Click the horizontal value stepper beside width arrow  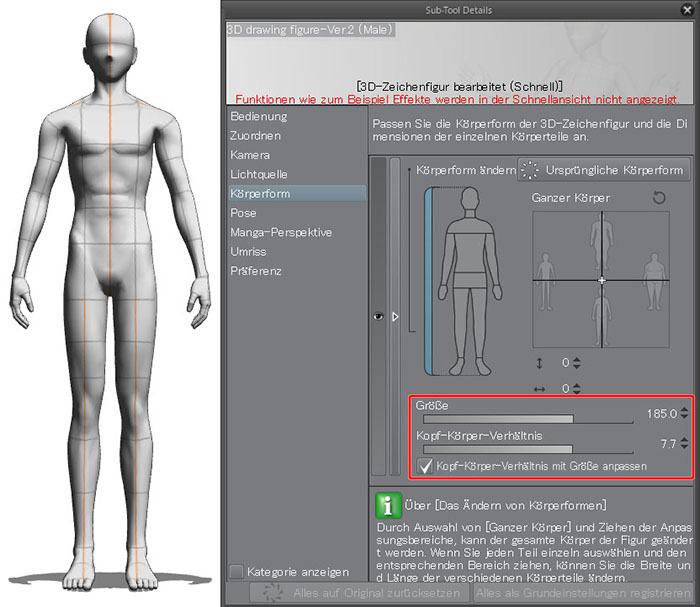pos(577,389)
